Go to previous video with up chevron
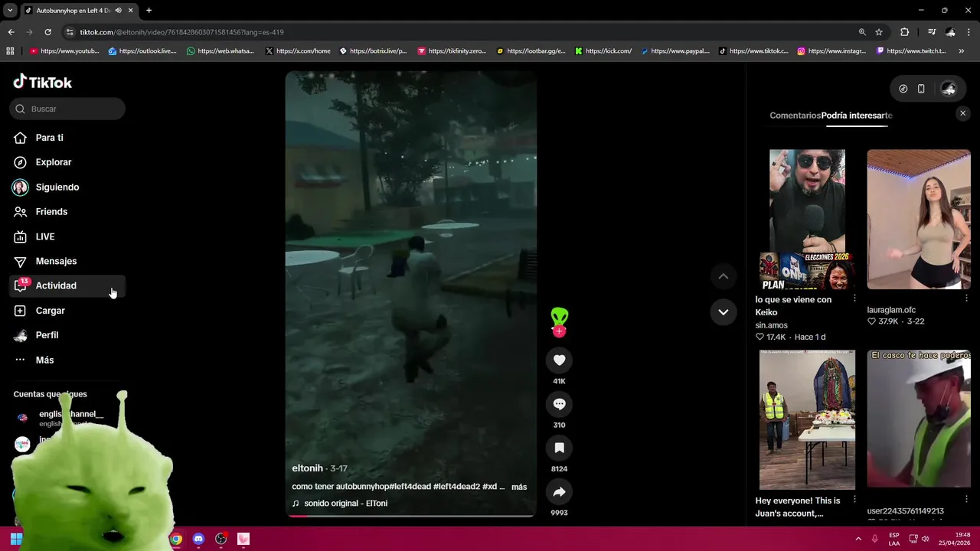980x551 pixels. coord(723,276)
